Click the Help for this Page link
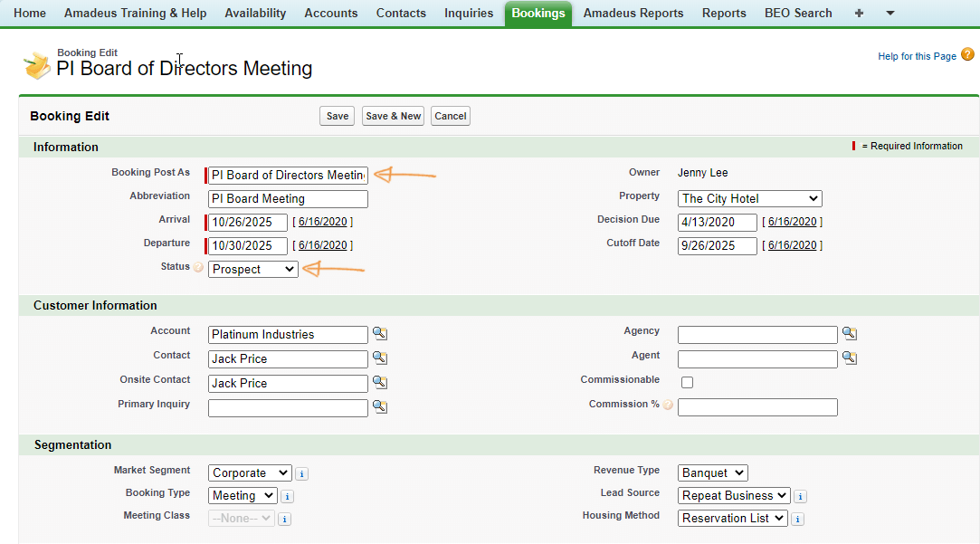This screenshot has height=544, width=980. click(917, 56)
